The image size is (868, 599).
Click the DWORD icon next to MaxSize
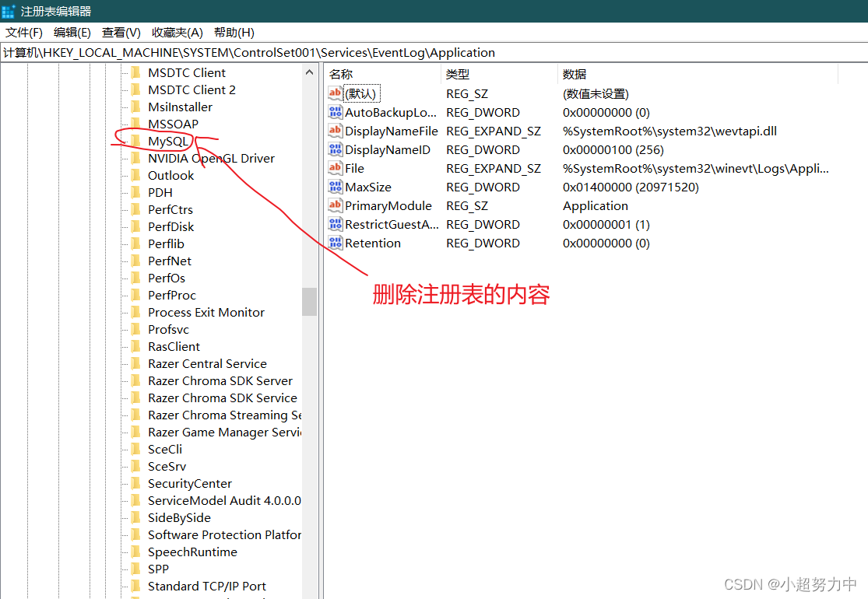click(335, 187)
